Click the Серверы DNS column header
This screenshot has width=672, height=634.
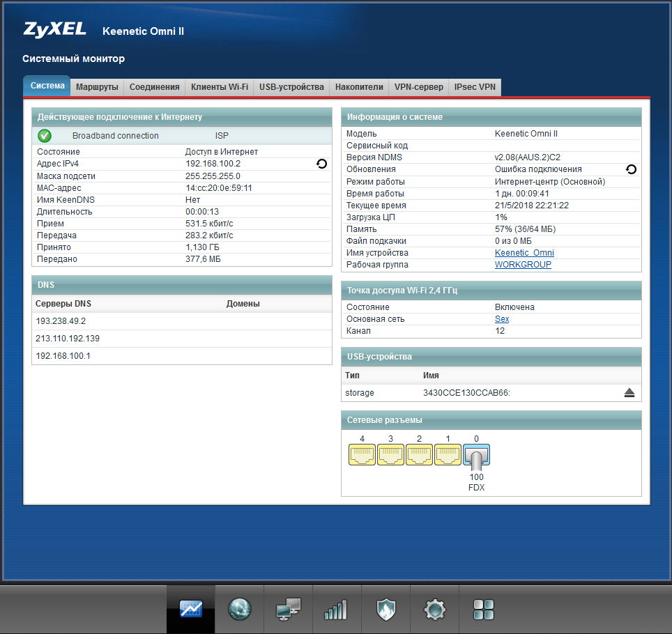click(x=63, y=304)
